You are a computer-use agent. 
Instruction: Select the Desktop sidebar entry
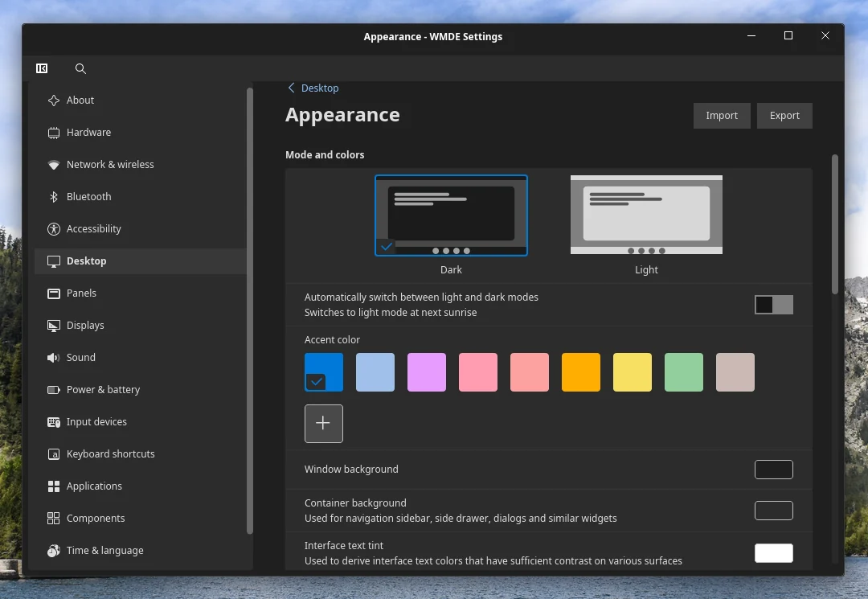[141, 261]
